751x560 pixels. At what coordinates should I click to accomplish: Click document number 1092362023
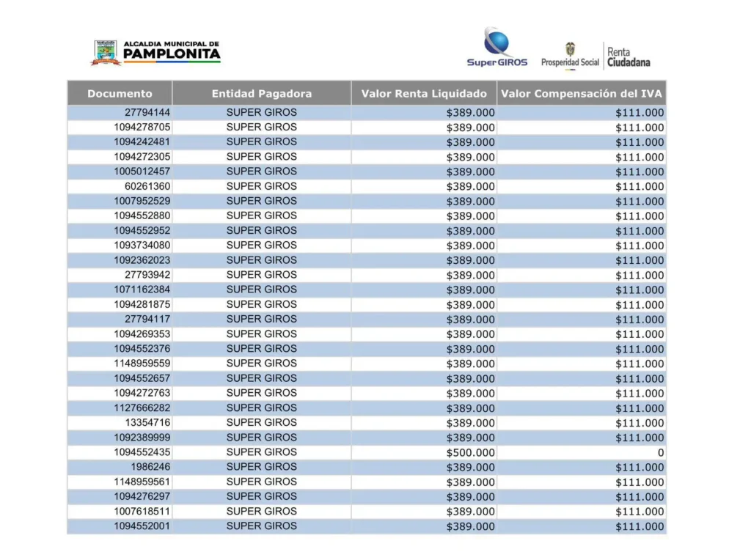(x=142, y=260)
